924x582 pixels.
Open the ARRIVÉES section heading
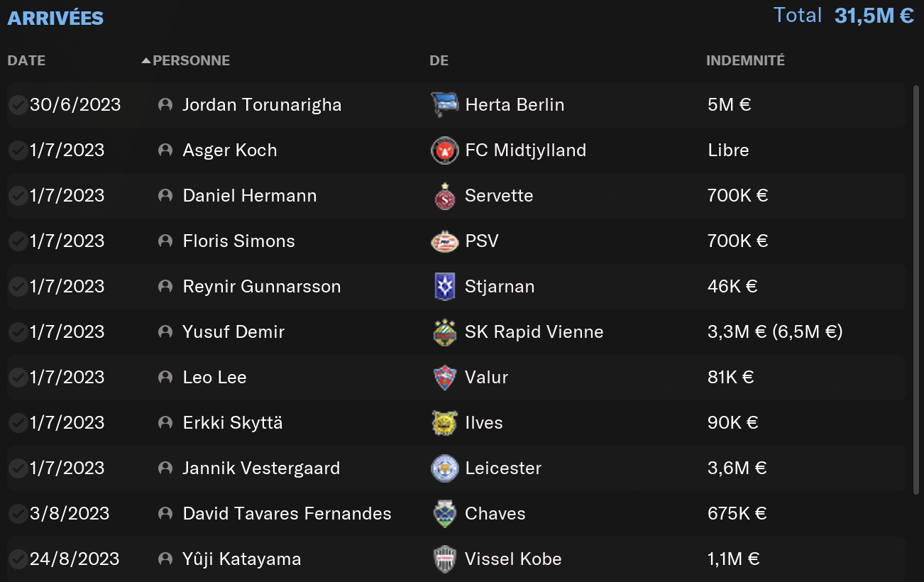55,18
